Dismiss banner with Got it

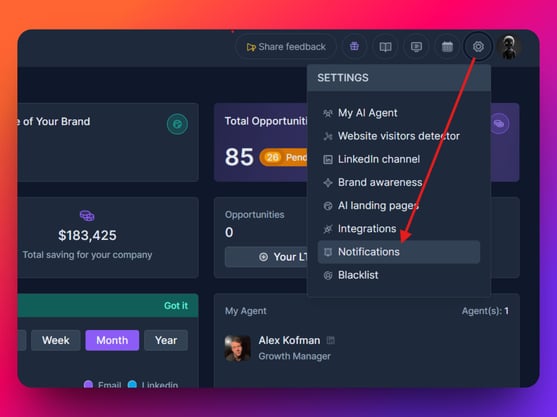pos(176,305)
